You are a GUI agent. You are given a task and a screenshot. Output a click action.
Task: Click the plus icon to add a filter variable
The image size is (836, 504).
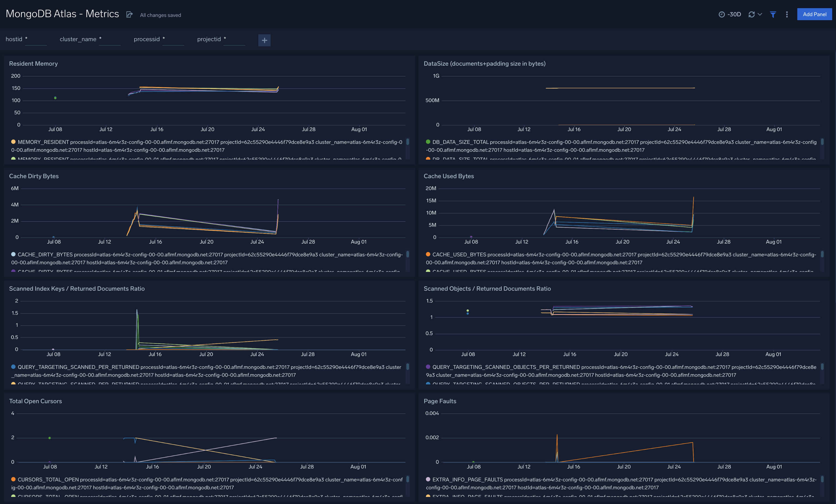(264, 40)
